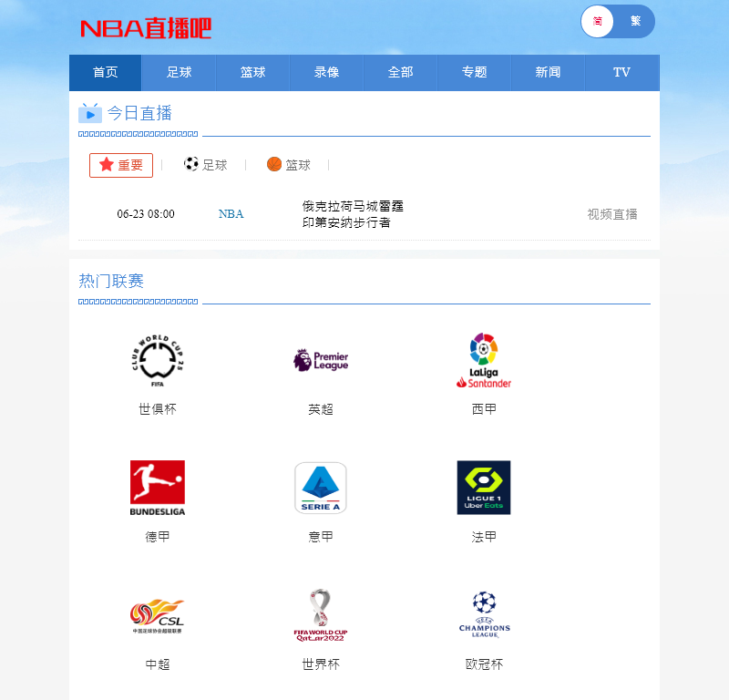The height and width of the screenshot is (700, 729).
Task: Open the FIFA World Cup Qatar 2022 logo
Action: click(x=321, y=616)
